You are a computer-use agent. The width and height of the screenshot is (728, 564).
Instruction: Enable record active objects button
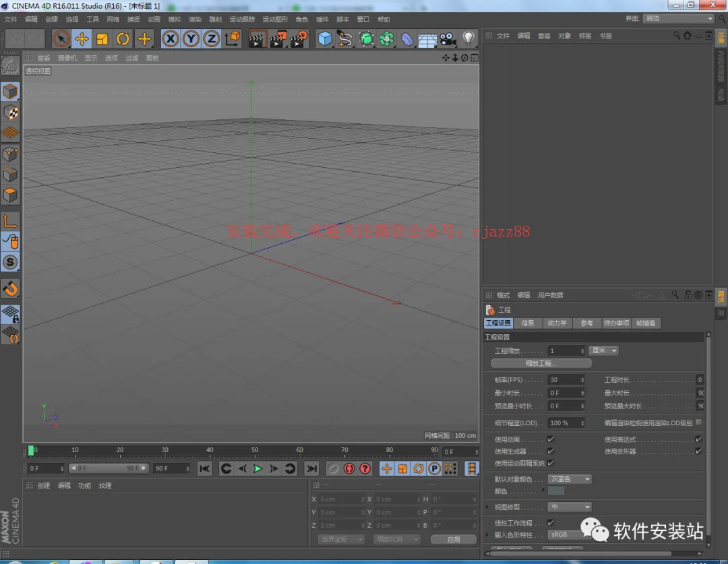point(349,469)
